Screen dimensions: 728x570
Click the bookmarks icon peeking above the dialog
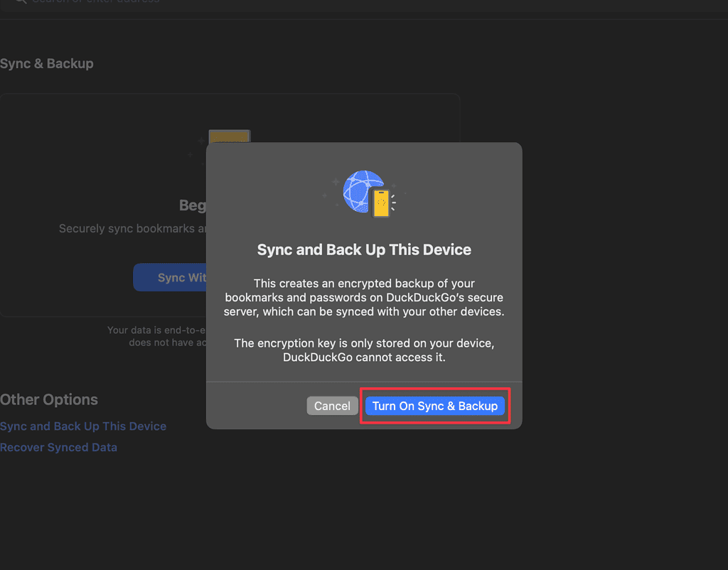(x=229, y=138)
